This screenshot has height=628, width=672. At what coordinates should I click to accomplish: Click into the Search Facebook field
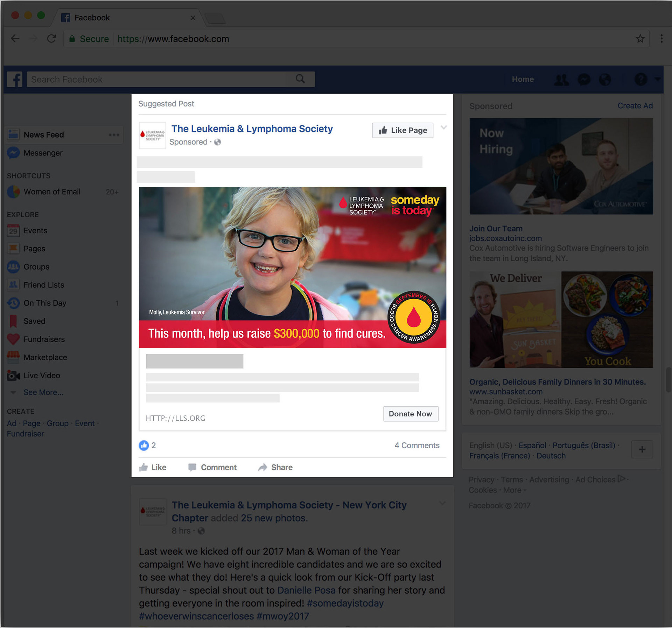point(157,80)
